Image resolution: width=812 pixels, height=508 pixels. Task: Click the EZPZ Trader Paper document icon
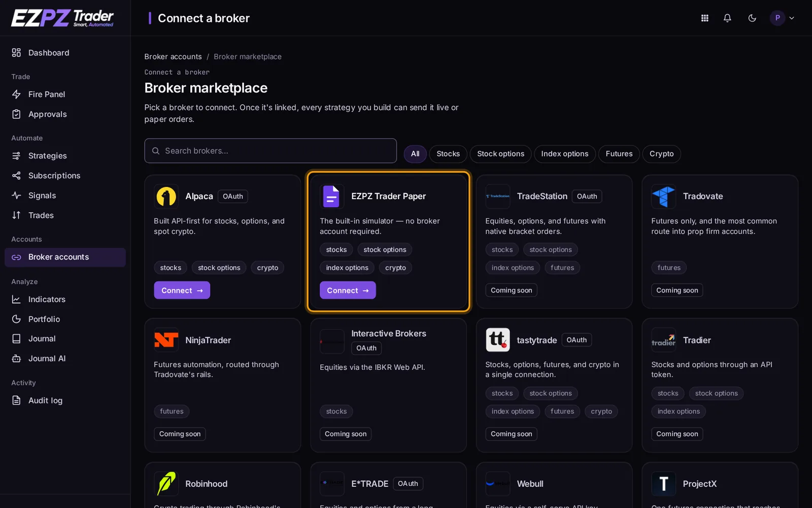[x=332, y=197]
